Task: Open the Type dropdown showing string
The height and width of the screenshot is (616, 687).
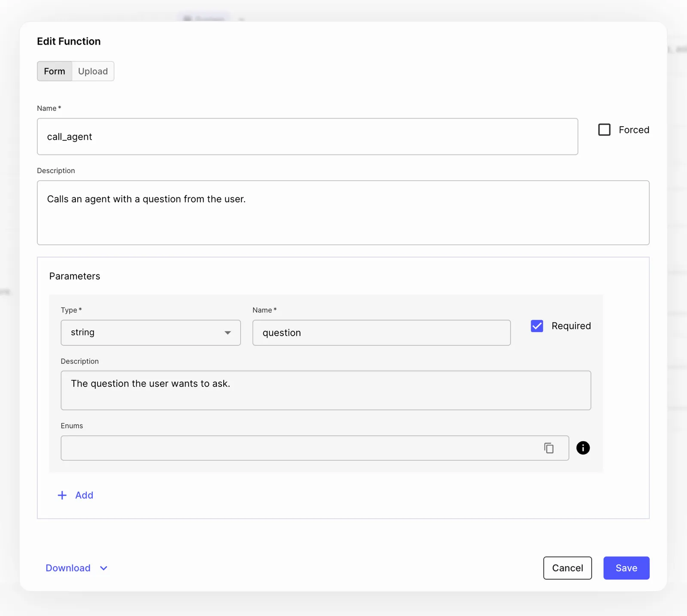Action: (151, 333)
